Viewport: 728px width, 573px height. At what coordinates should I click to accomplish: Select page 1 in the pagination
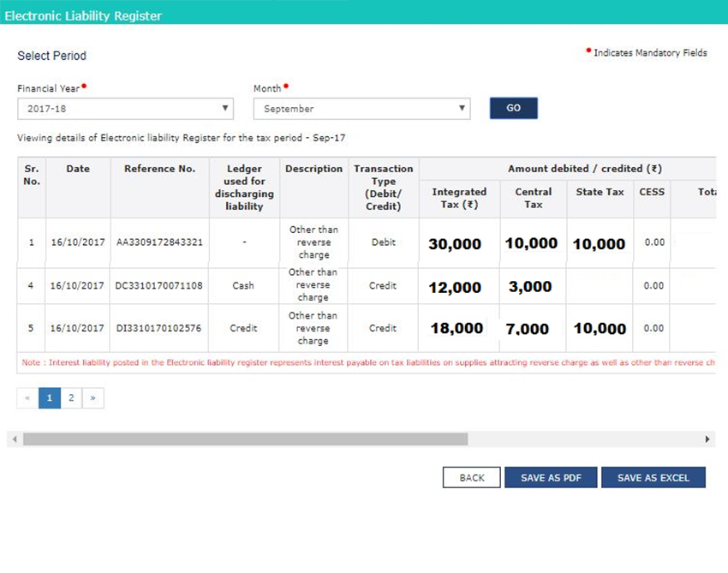coord(50,398)
